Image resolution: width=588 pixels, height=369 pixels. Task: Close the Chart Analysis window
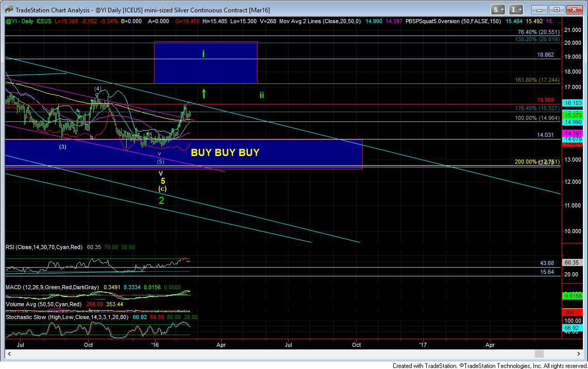tap(574, 10)
